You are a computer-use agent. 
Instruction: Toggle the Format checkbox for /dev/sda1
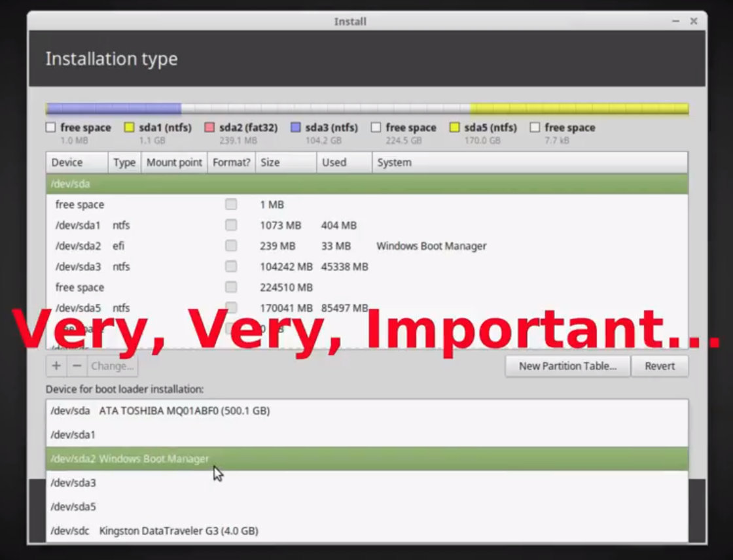(231, 226)
